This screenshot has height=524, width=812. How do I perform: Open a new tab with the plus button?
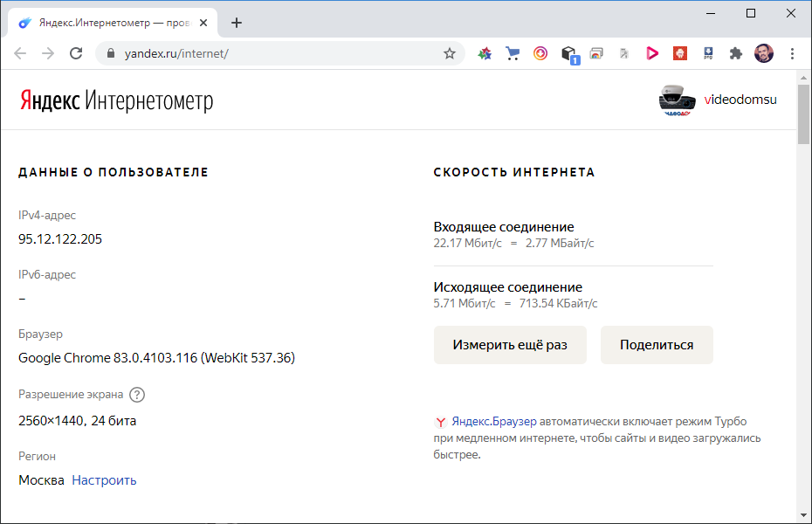(237, 23)
